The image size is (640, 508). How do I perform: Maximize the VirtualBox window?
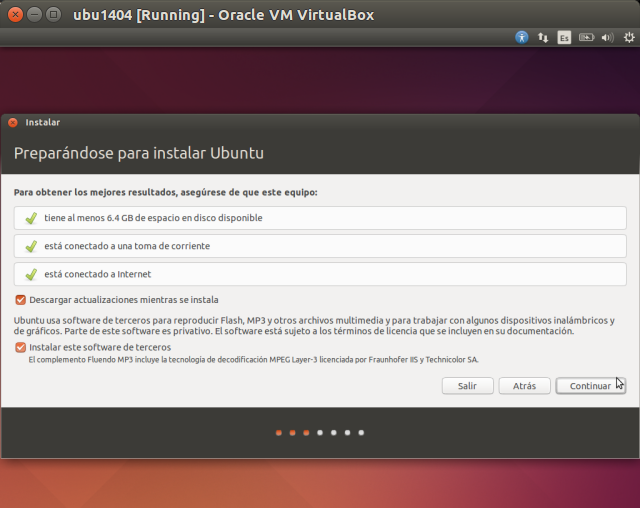[53, 15]
